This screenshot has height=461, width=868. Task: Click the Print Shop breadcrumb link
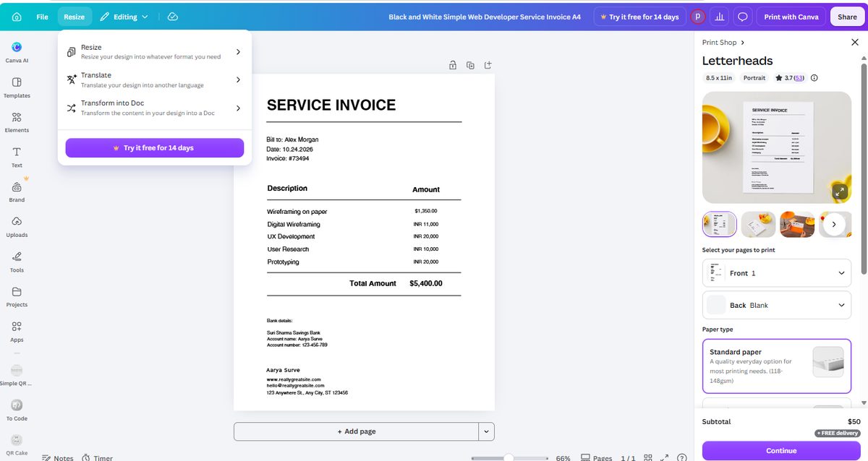point(719,43)
